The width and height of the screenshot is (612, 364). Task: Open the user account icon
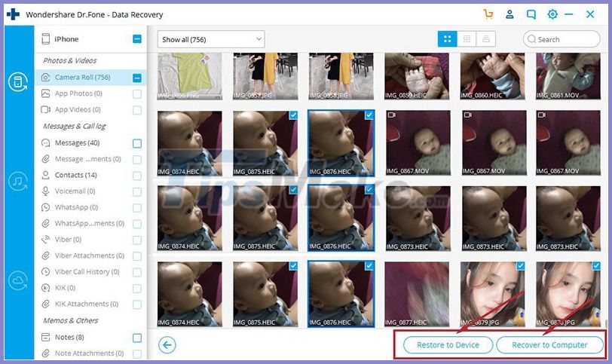tap(509, 14)
